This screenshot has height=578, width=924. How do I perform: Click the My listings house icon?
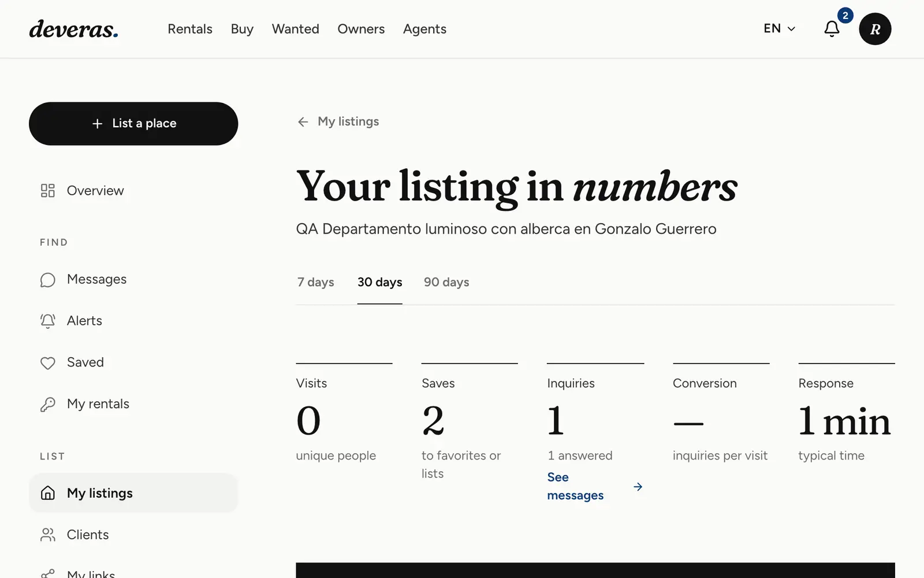pos(48,493)
